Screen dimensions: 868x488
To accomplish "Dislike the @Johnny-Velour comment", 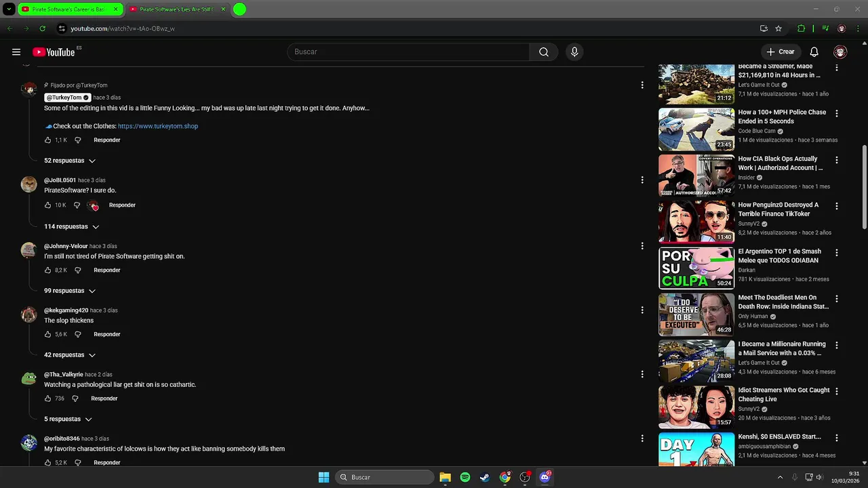I will pos(77,270).
